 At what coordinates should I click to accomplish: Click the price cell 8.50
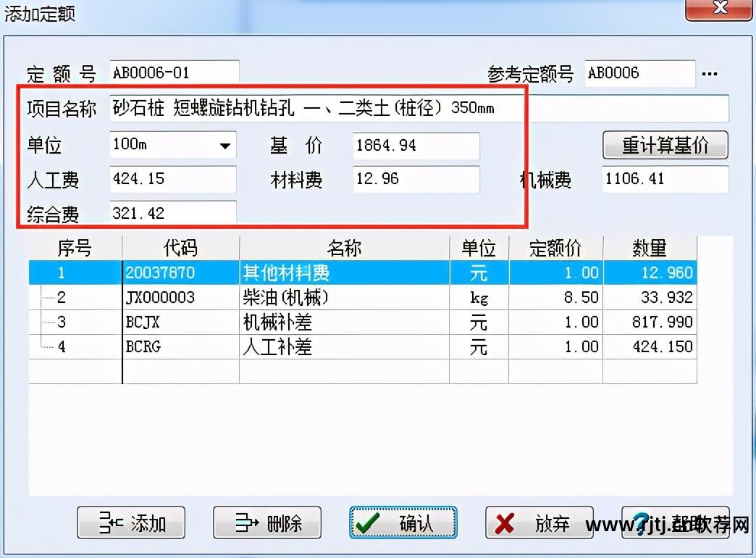coord(555,297)
